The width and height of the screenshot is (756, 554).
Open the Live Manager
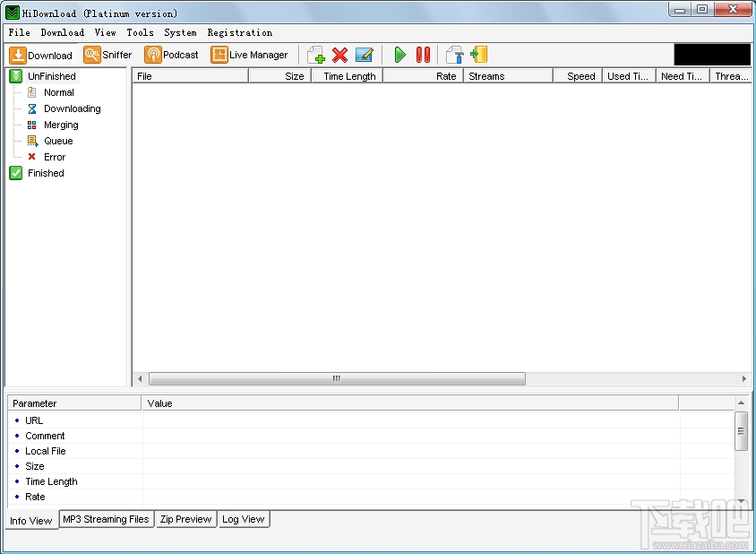coord(249,55)
